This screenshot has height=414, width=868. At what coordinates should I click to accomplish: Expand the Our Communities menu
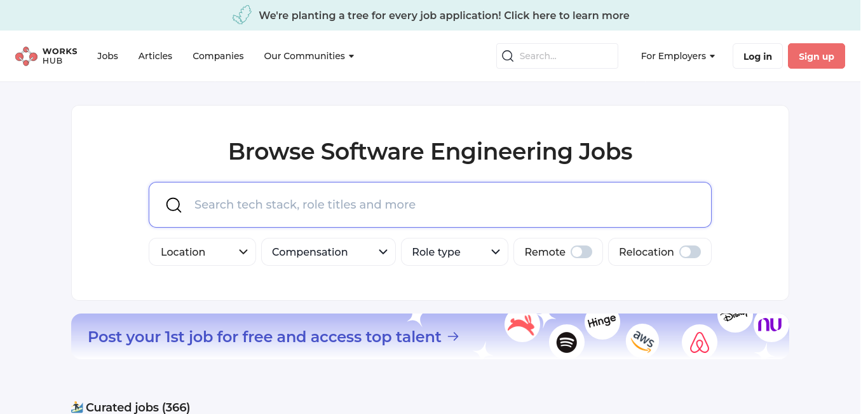(309, 56)
